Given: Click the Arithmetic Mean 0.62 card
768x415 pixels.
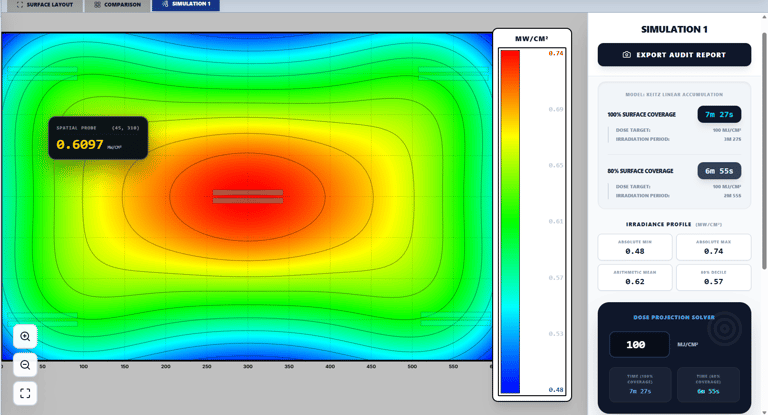Looking at the screenshot, I should click(635, 278).
